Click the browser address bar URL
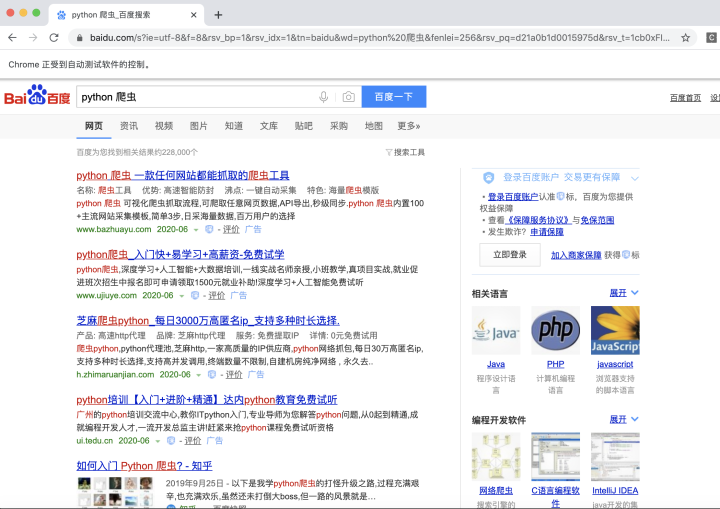Viewport: 720px width, 509px height. (379, 38)
